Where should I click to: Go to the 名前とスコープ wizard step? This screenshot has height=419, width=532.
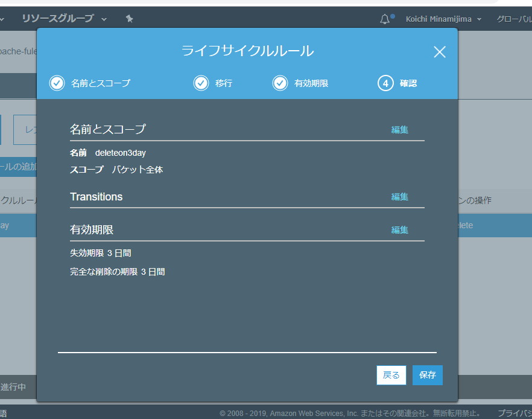click(x=100, y=83)
